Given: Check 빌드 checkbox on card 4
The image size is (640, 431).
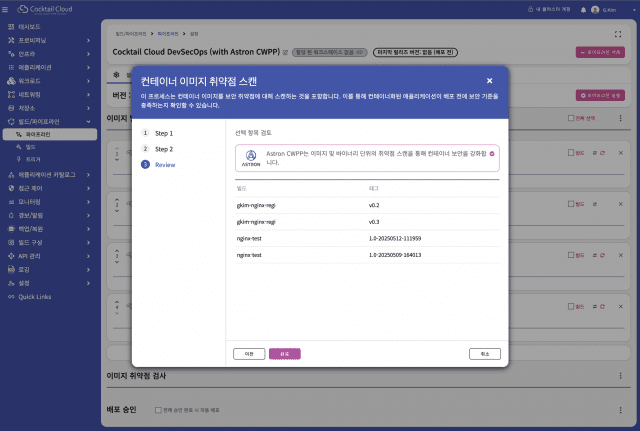Looking at the screenshot, I should click(571, 306).
